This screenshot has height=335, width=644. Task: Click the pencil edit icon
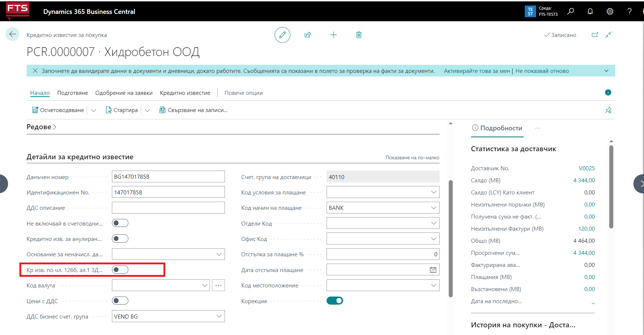click(282, 35)
